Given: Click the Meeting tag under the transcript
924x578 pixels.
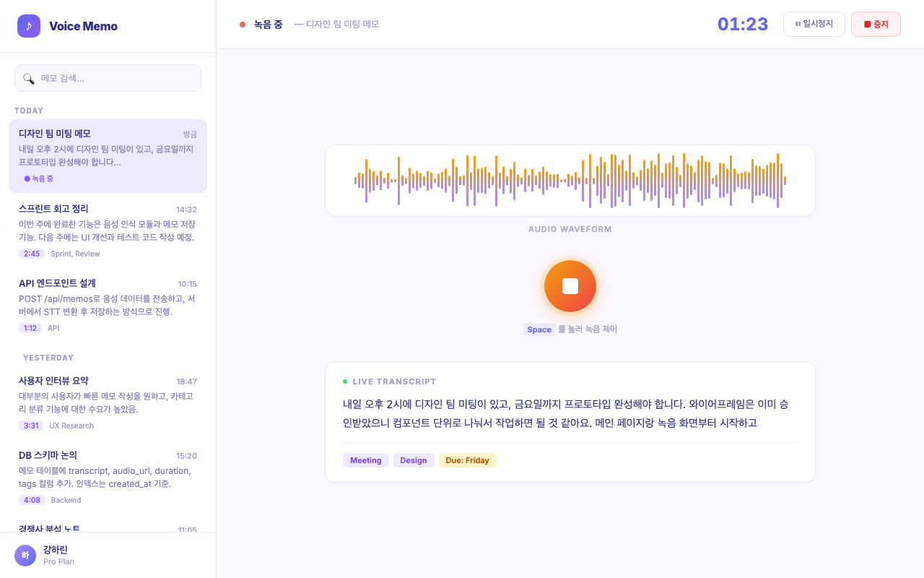Looking at the screenshot, I should (x=365, y=460).
